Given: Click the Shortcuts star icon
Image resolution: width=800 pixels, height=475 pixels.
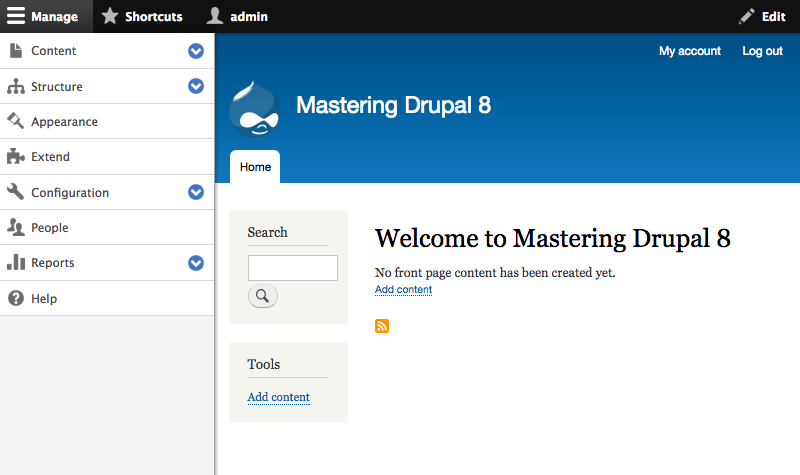Looking at the screenshot, I should tap(109, 16).
